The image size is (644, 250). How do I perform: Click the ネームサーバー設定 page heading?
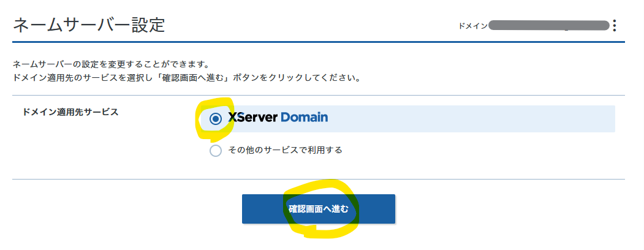89,25
